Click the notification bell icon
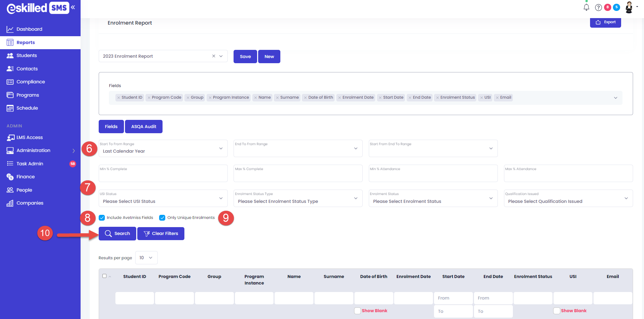 pyautogui.click(x=586, y=7)
